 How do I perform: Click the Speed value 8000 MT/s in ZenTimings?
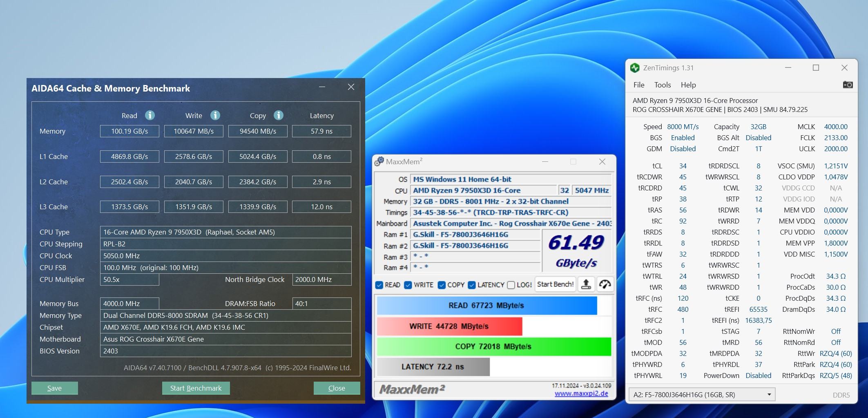coord(683,127)
